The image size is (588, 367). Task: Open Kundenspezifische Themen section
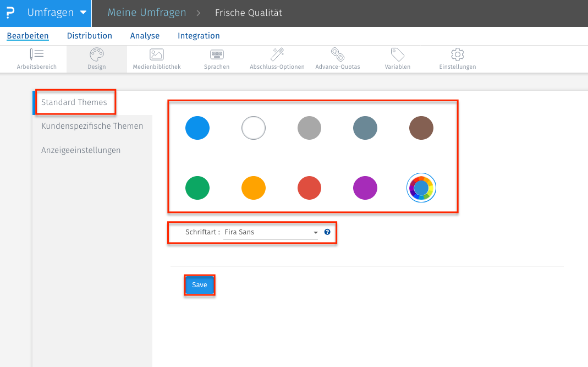[92, 125]
